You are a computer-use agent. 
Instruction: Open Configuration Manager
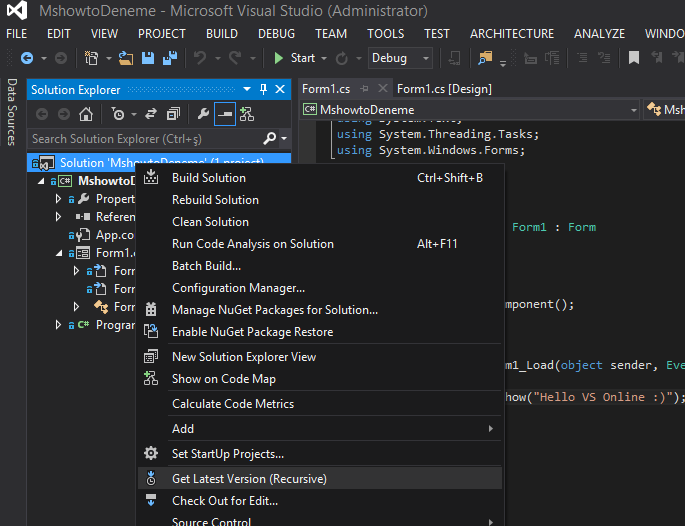pyautogui.click(x=321, y=288)
